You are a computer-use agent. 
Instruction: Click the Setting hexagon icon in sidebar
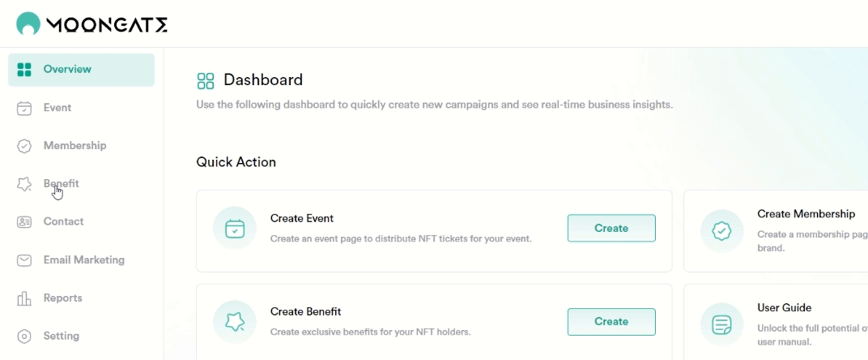pyautogui.click(x=24, y=336)
